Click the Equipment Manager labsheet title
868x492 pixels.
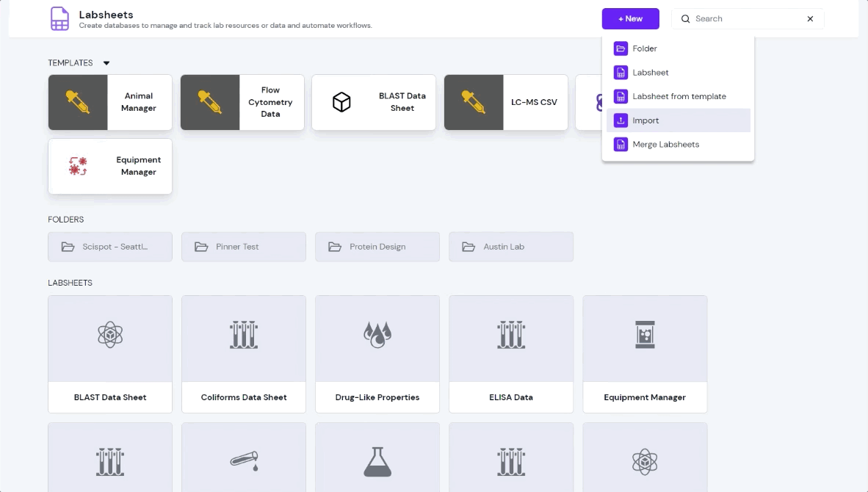click(x=645, y=397)
